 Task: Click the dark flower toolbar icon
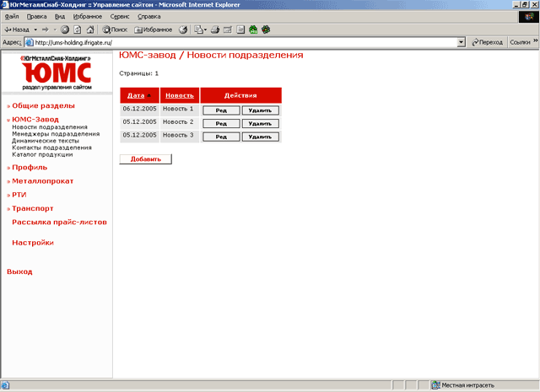[266, 30]
